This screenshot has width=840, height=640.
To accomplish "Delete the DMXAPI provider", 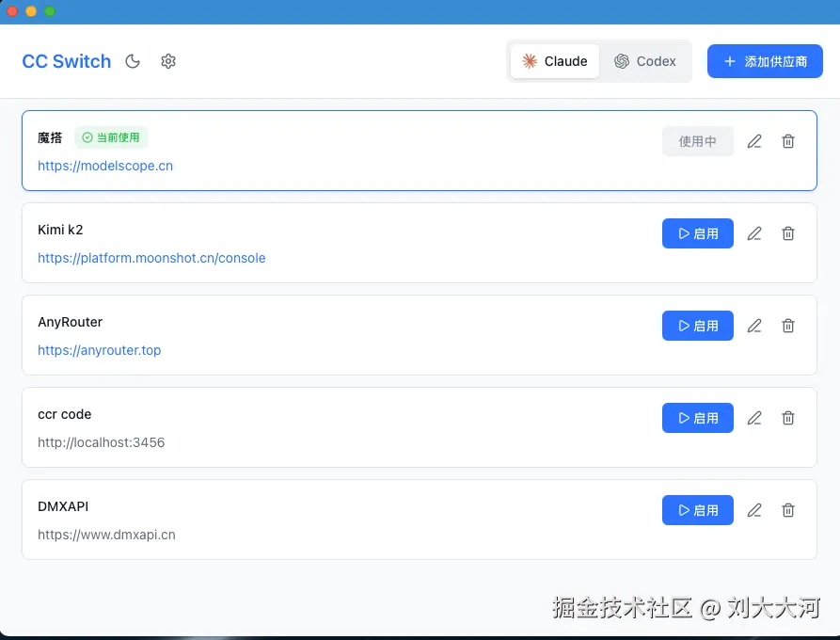I will tap(787, 510).
